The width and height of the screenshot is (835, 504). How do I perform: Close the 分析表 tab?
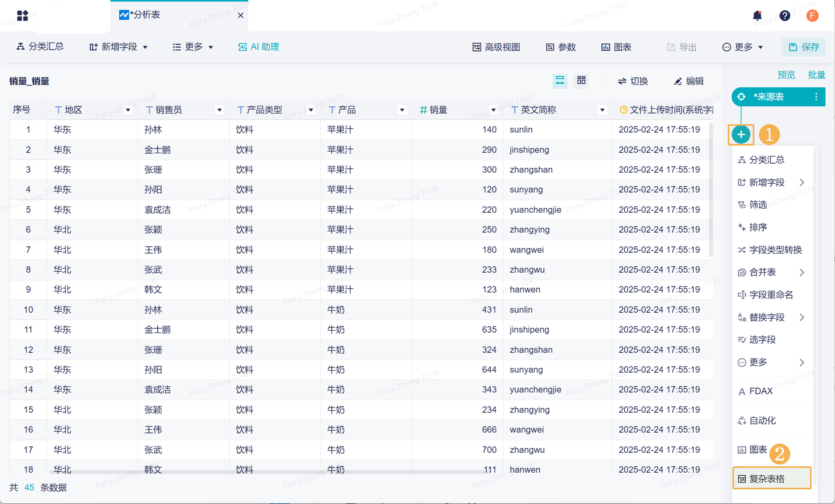(x=240, y=15)
